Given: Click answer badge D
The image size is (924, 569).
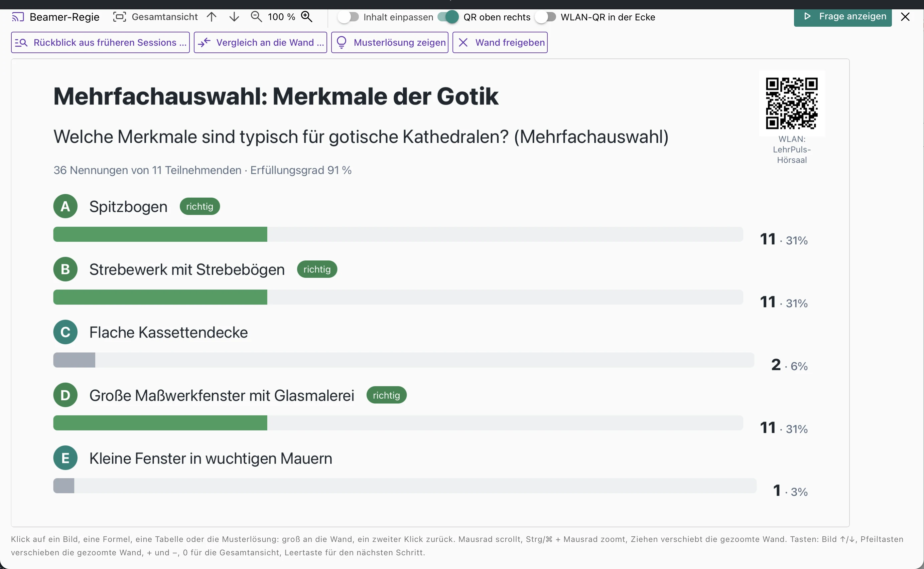Looking at the screenshot, I should tap(65, 395).
